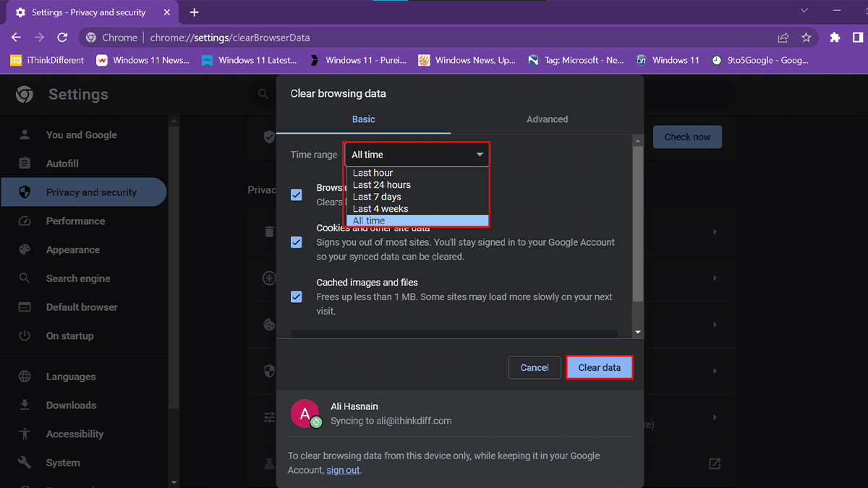
Task: Open the Time range dropdown
Action: coord(417,155)
